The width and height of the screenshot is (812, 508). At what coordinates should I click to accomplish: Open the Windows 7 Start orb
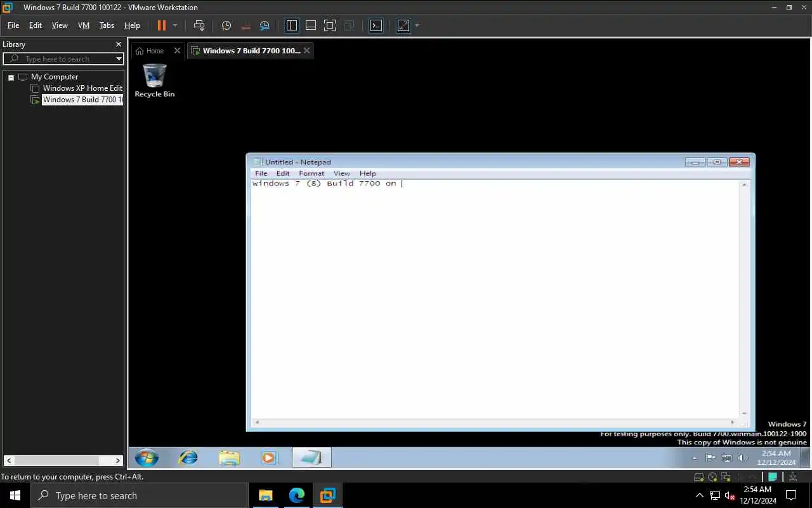tap(147, 458)
